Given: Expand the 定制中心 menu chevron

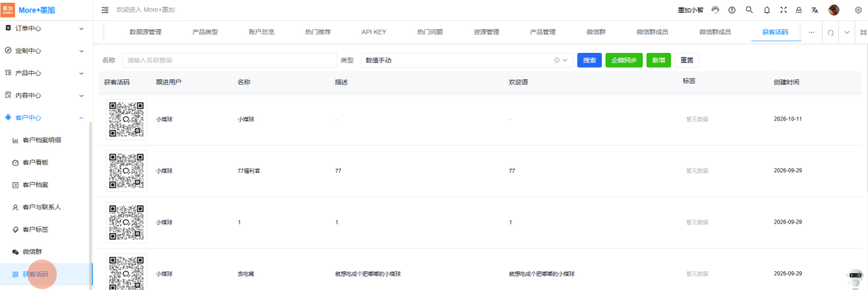Looking at the screenshot, I should pos(81,51).
